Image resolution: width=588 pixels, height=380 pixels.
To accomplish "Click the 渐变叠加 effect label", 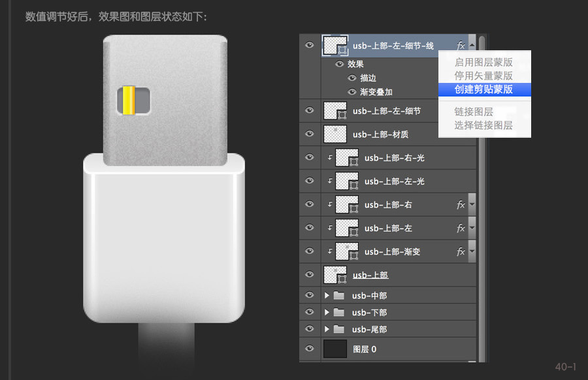I will (x=376, y=92).
